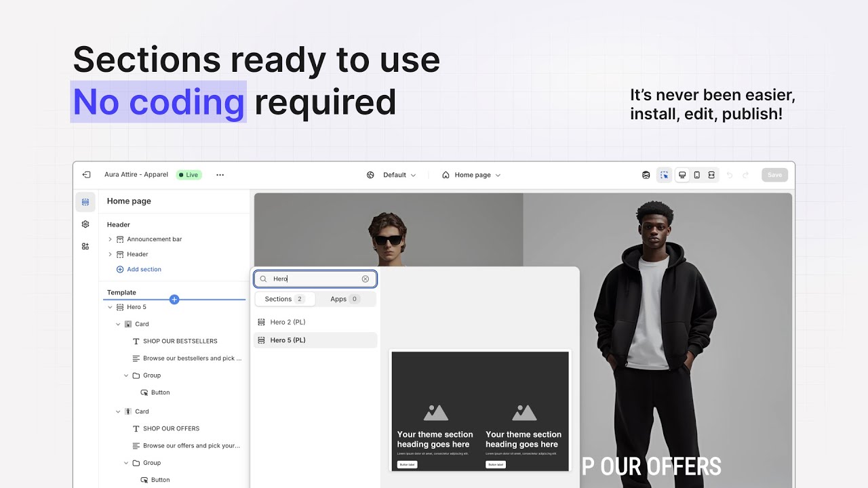Viewport: 868px width, 488px height.
Task: Select the SHOP OUR BESTSELLERS text block
Action: pos(175,341)
